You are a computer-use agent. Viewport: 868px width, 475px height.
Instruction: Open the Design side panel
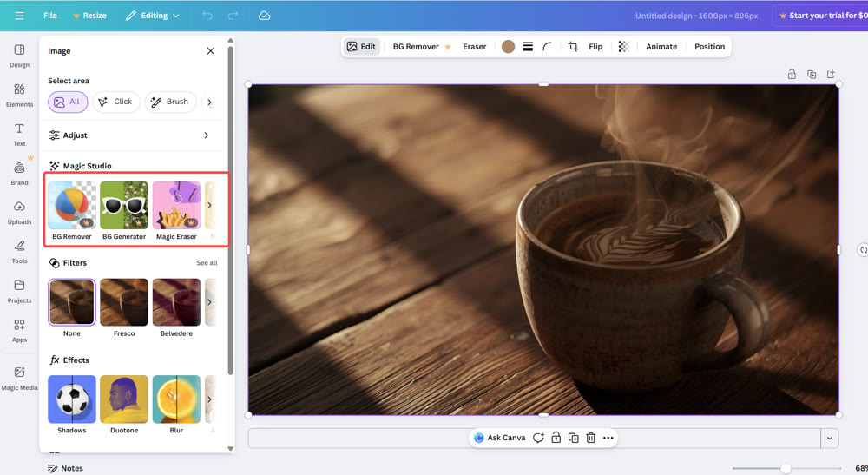pos(19,56)
